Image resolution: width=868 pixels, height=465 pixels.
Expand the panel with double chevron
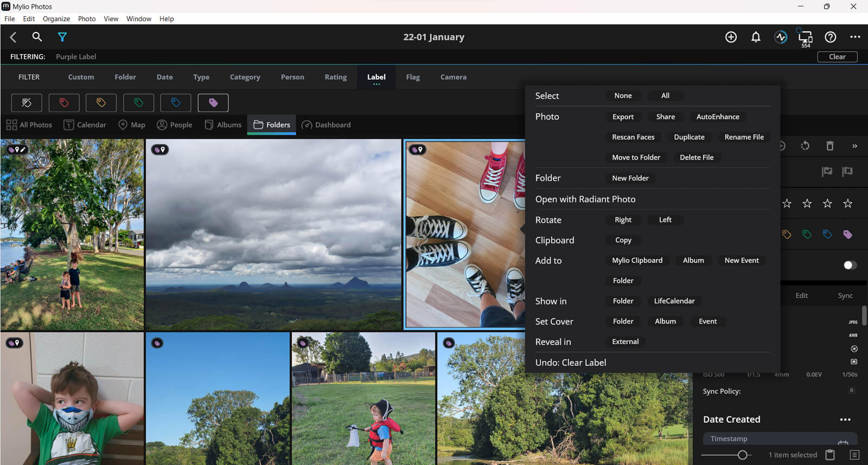click(854, 146)
